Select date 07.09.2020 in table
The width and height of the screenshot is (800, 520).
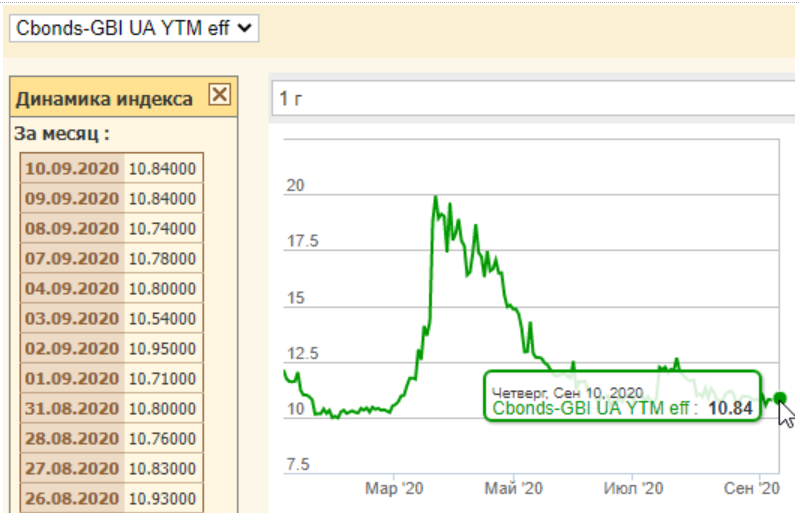[72, 258]
